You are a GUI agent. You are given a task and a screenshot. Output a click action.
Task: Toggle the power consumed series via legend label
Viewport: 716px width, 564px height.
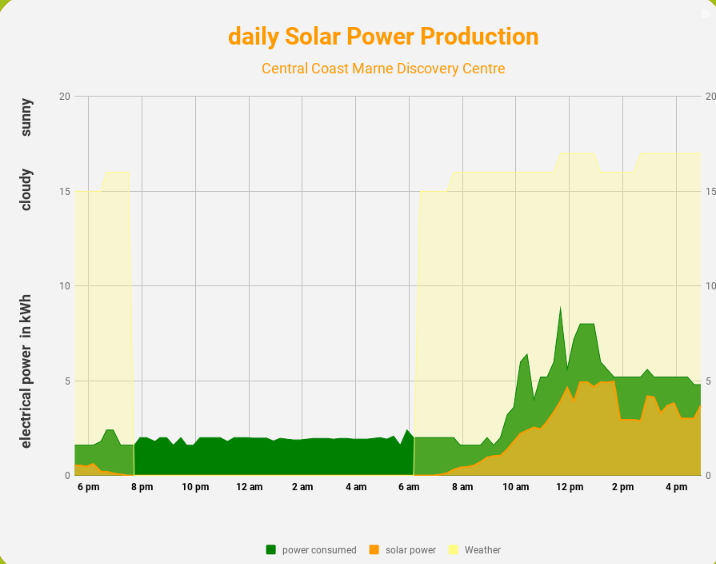(x=319, y=550)
